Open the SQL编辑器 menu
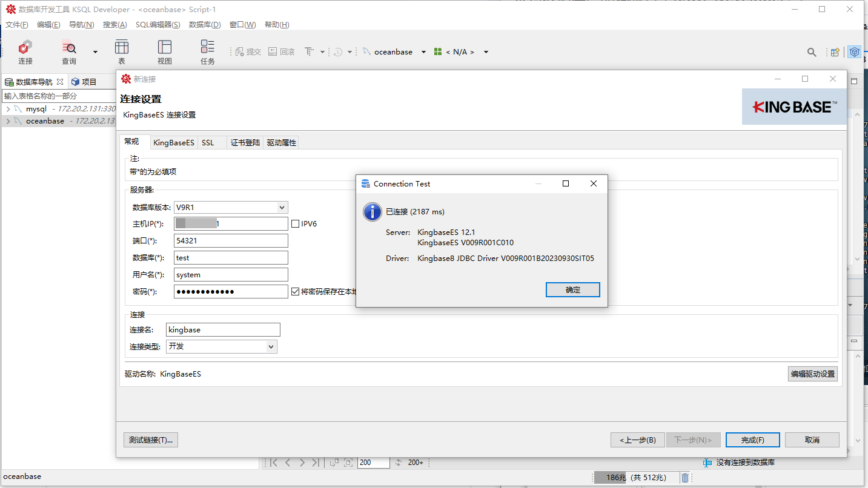 pos(157,25)
